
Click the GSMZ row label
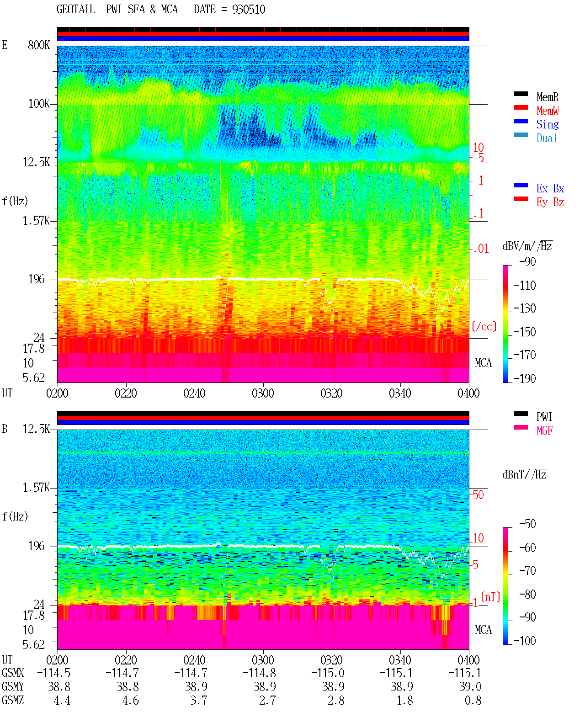coord(13,700)
